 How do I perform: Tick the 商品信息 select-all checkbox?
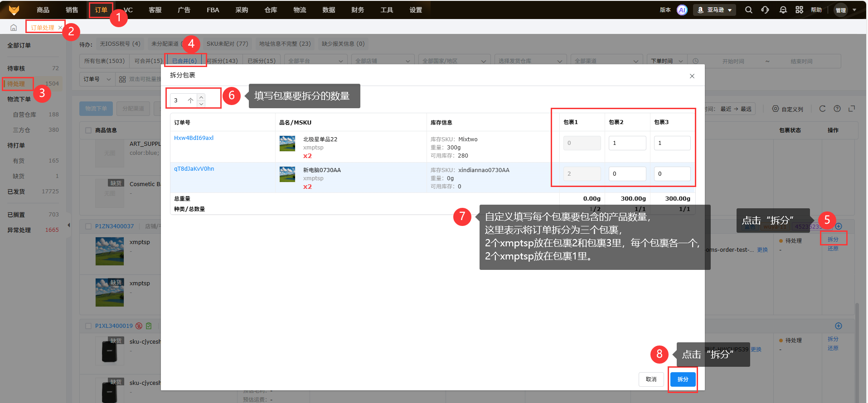click(x=88, y=130)
